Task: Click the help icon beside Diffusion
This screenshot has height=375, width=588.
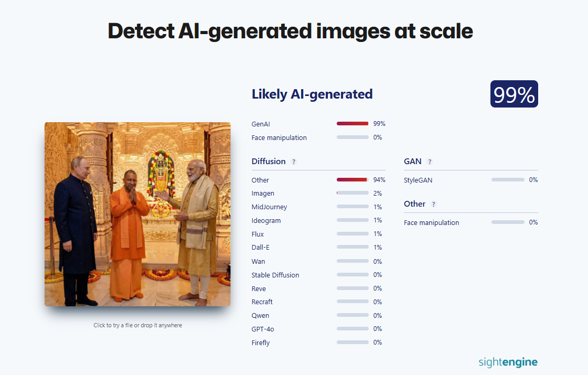Action: (x=294, y=162)
